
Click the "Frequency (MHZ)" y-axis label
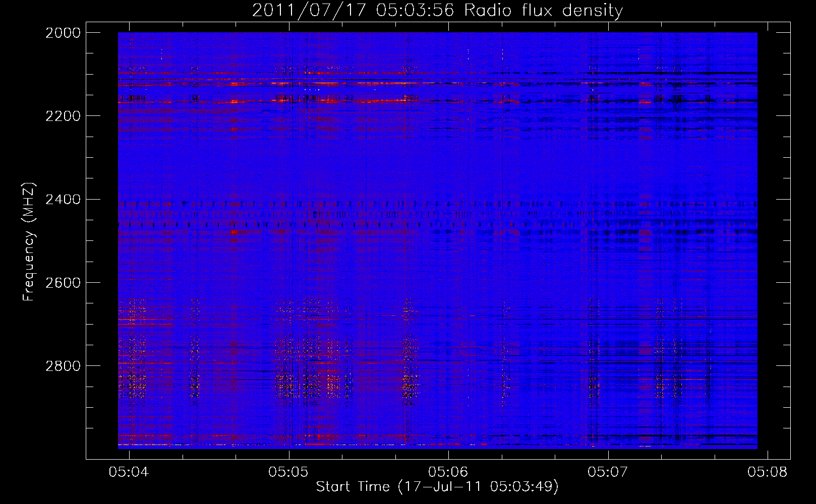point(29,242)
